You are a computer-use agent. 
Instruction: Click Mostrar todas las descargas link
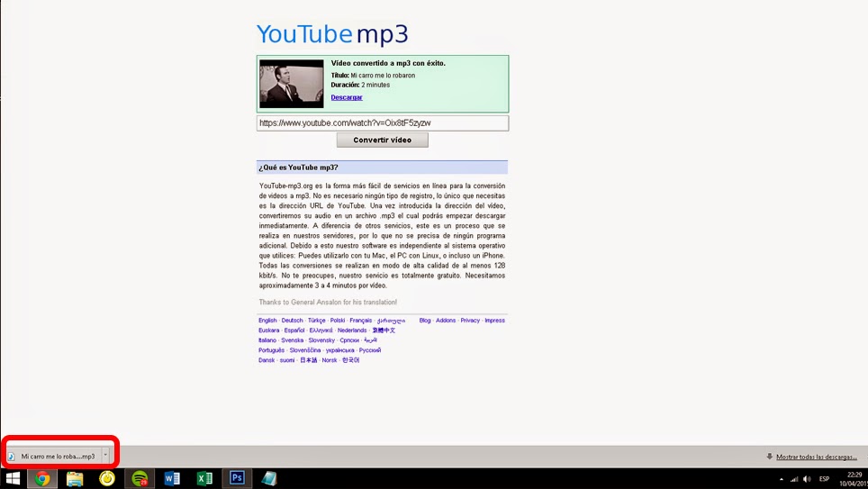(x=817, y=457)
